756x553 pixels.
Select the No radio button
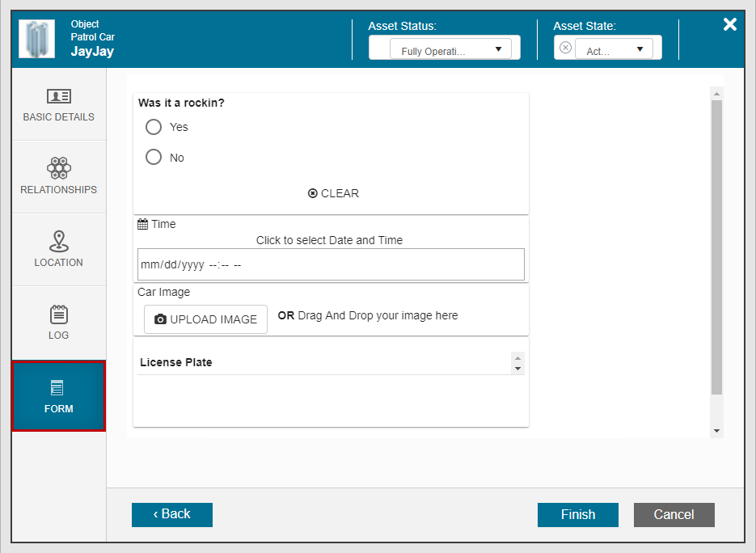click(x=154, y=158)
